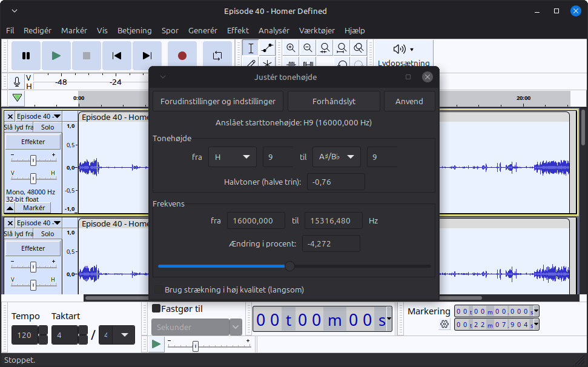Enable high quality stretching checkbox
The width and height of the screenshot is (588, 367).
(x=159, y=290)
